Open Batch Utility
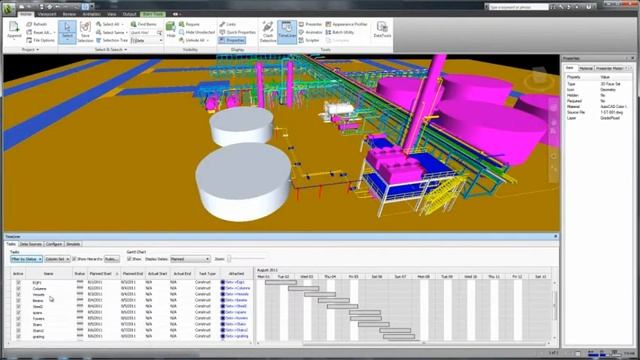640x360 pixels. 340,32
